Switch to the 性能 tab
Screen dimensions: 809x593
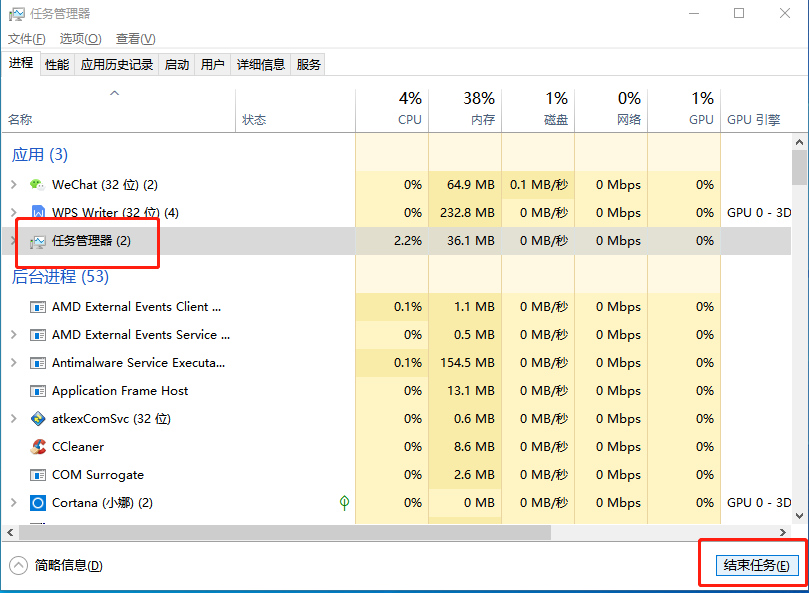57,65
